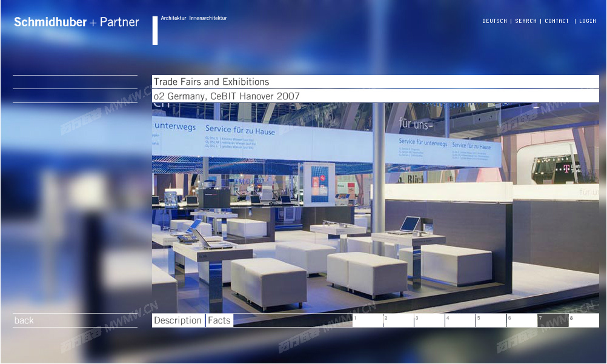Show image number 4
Screen dimensions: 607x364
pos(460,320)
